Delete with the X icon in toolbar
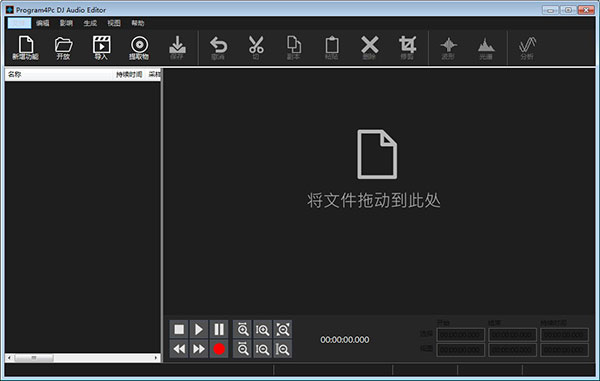600x381 pixels. coord(369,48)
